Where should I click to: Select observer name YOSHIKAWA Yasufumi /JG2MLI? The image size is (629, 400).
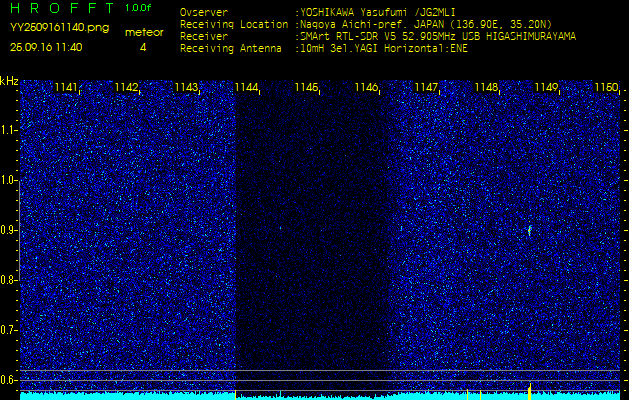pyautogui.click(x=380, y=12)
